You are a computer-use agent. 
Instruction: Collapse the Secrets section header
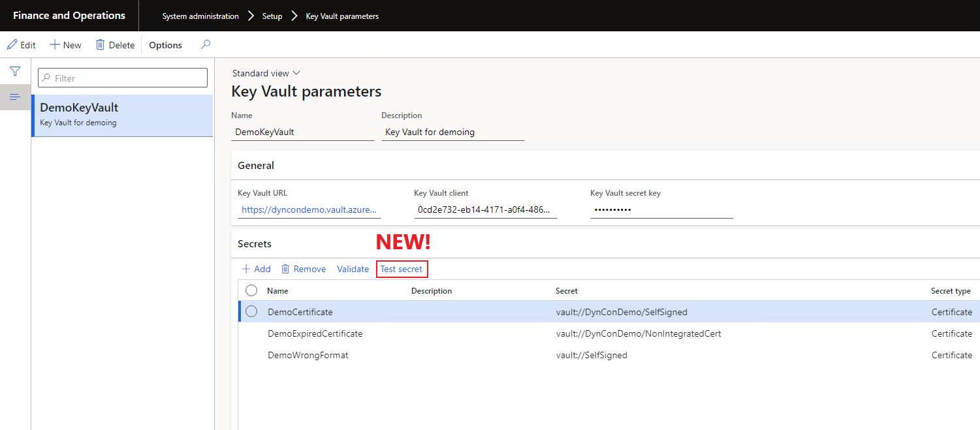[x=605, y=243]
